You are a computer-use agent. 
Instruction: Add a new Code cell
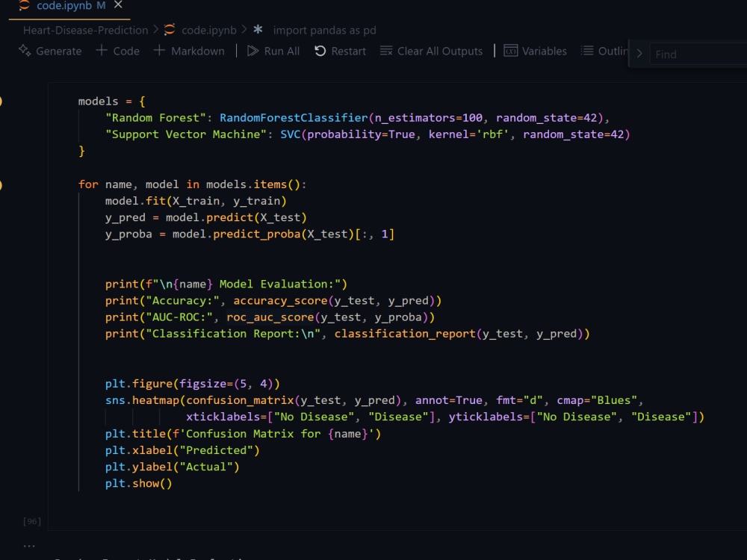pyautogui.click(x=118, y=51)
